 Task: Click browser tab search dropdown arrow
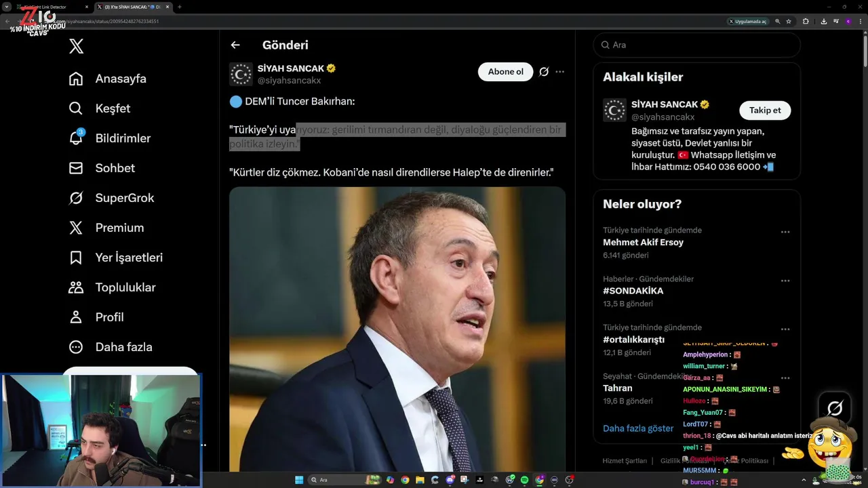[x=7, y=7]
